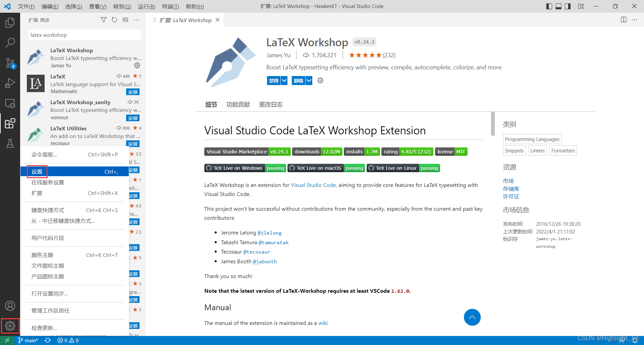Select 命令面板 from the manage menu
Viewport: 644px width, 345px height.
[x=74, y=154]
